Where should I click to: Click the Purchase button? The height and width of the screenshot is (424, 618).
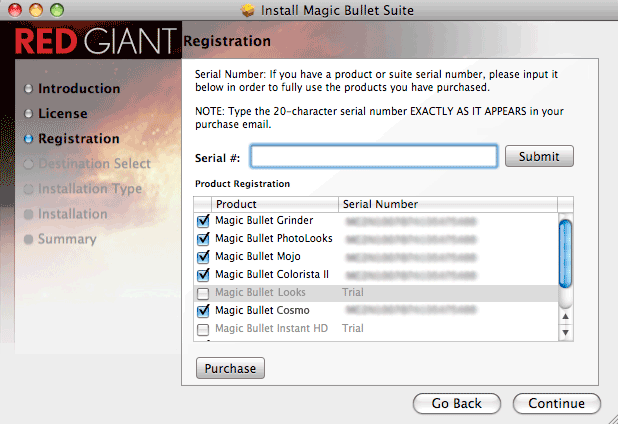[x=230, y=368]
